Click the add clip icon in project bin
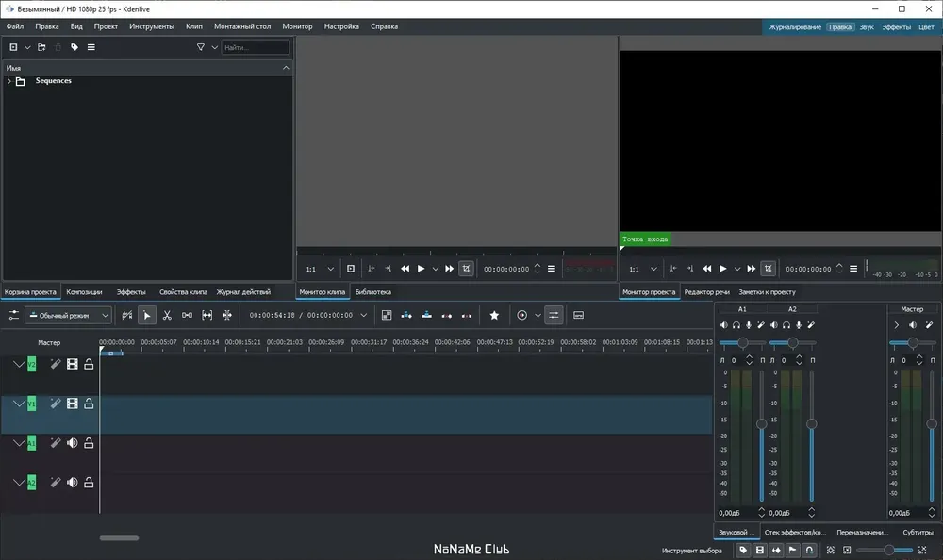Image resolution: width=943 pixels, height=560 pixels. (13, 47)
